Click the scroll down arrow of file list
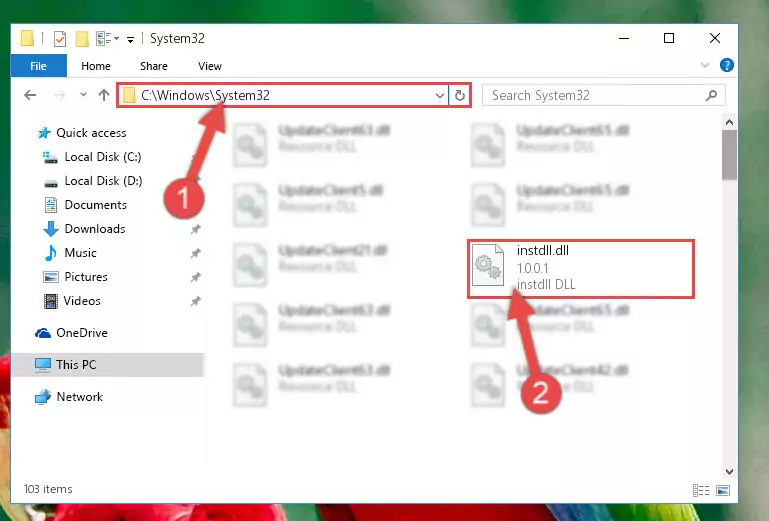The image size is (769, 521). tap(729, 472)
